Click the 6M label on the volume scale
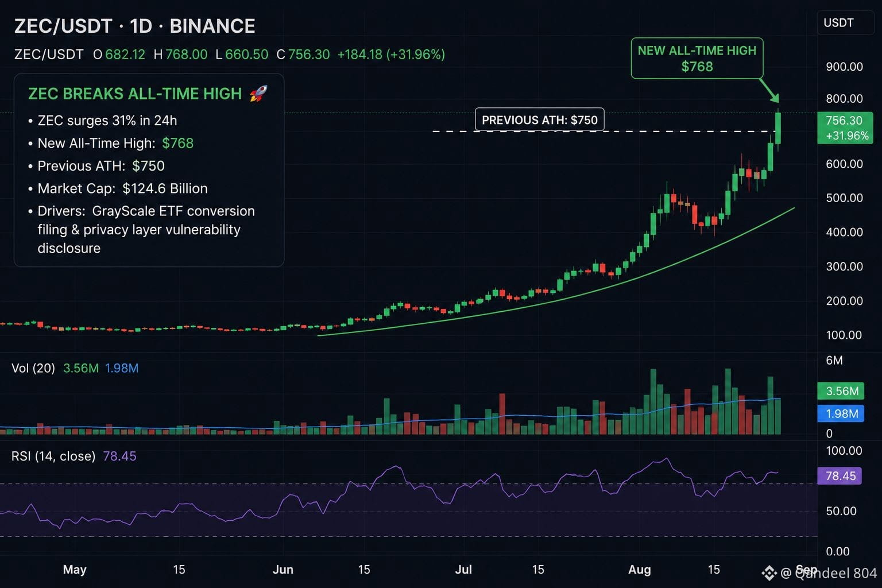882x588 pixels. pyautogui.click(x=834, y=361)
